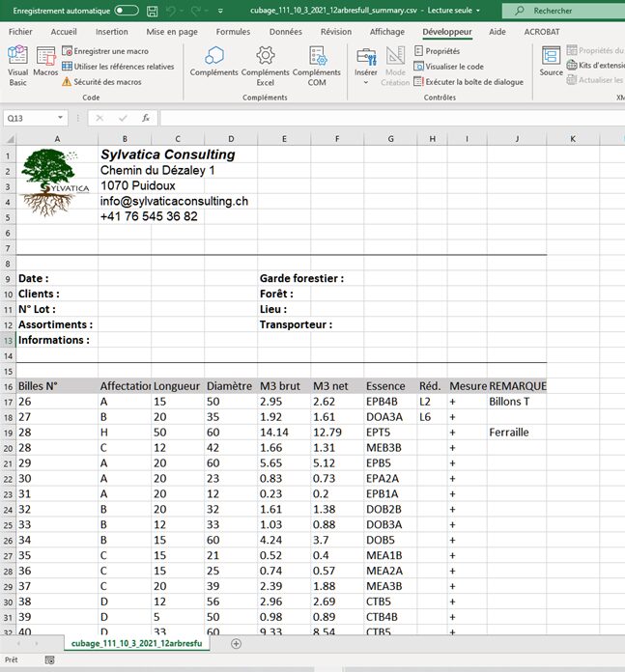Open the ACROBAT tab

click(542, 32)
